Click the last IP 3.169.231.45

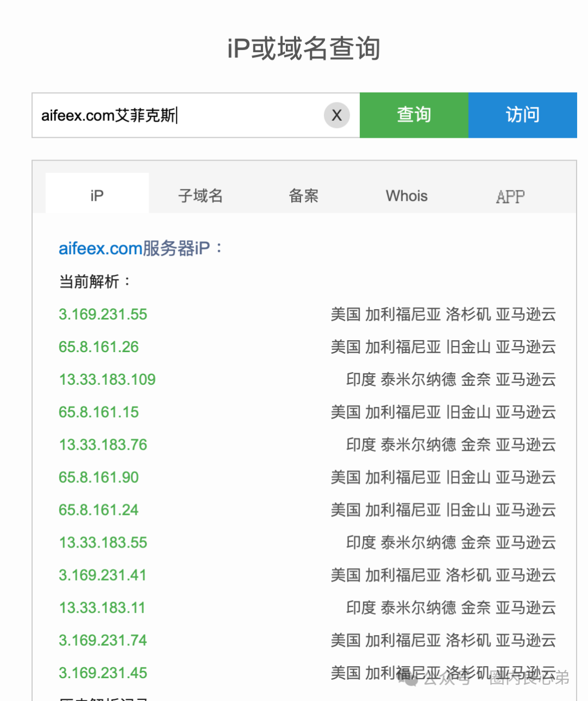(102, 673)
